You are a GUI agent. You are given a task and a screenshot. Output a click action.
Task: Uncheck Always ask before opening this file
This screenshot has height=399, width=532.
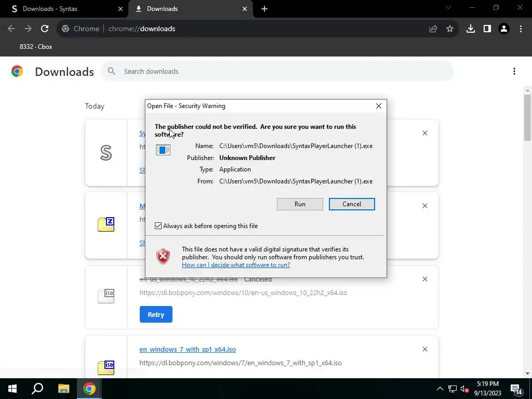(x=158, y=226)
